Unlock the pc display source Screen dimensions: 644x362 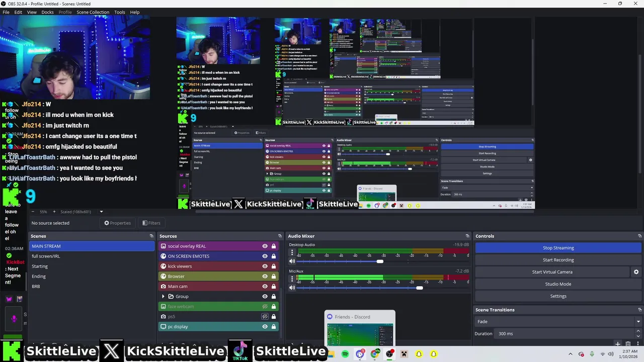point(274,327)
